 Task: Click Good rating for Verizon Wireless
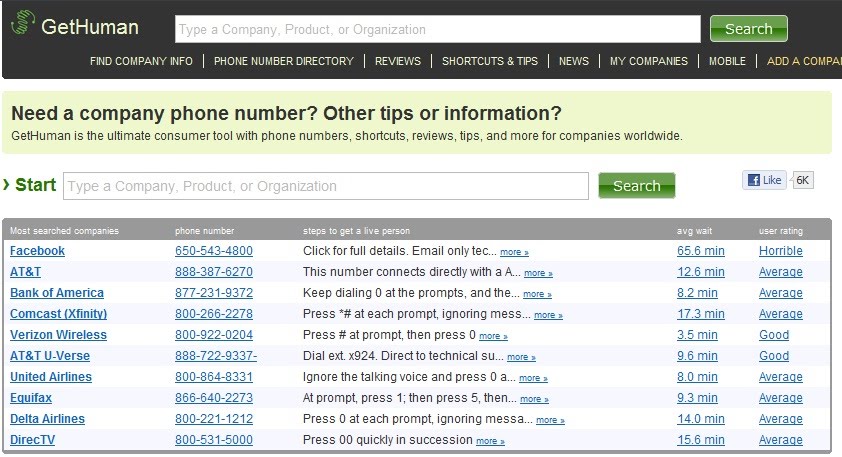tap(774, 335)
